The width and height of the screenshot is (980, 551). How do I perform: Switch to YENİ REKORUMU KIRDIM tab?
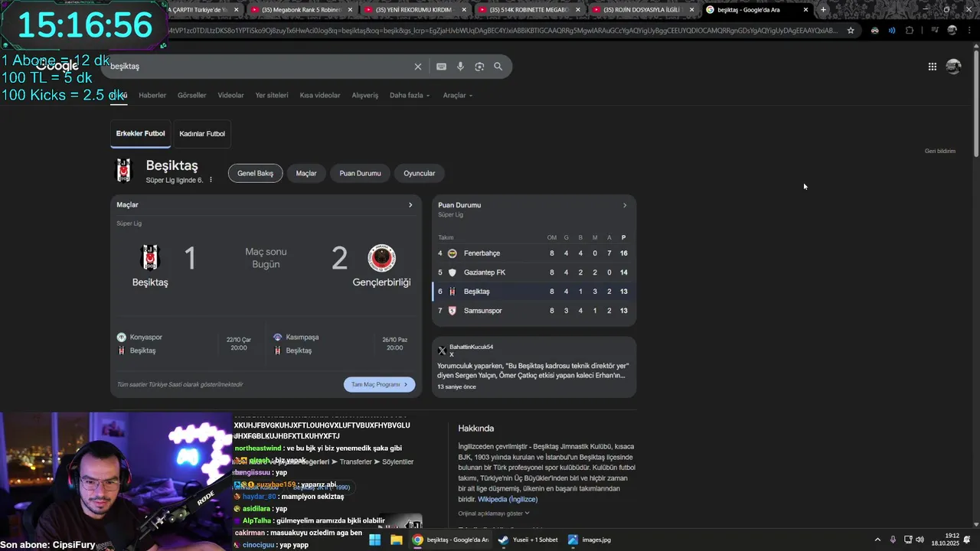[x=413, y=10]
